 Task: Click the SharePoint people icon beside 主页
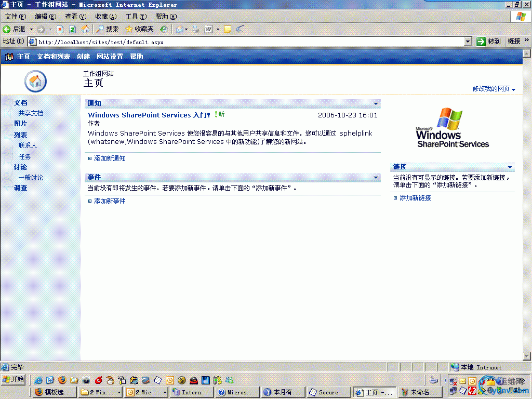pos(9,57)
